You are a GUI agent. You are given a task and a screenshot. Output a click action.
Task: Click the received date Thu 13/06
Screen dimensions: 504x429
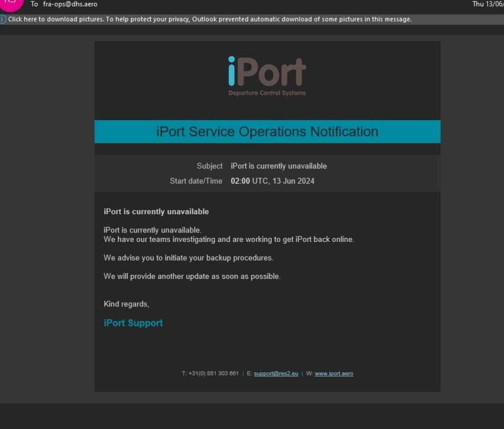pos(487,4)
